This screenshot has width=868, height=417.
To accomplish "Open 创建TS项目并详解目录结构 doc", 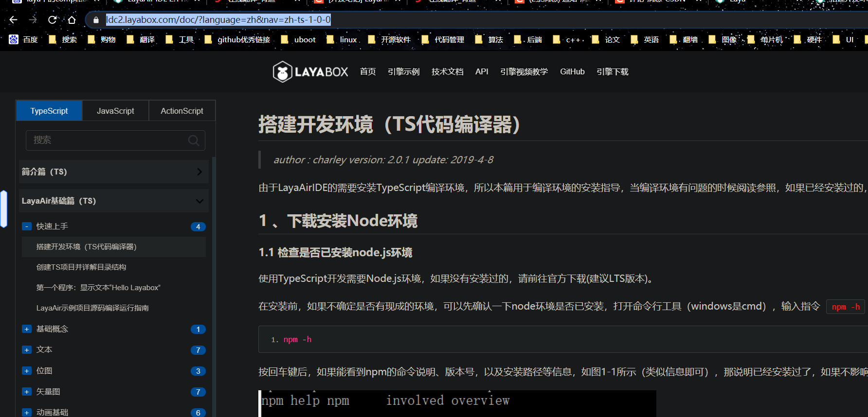I will pyautogui.click(x=114, y=267).
